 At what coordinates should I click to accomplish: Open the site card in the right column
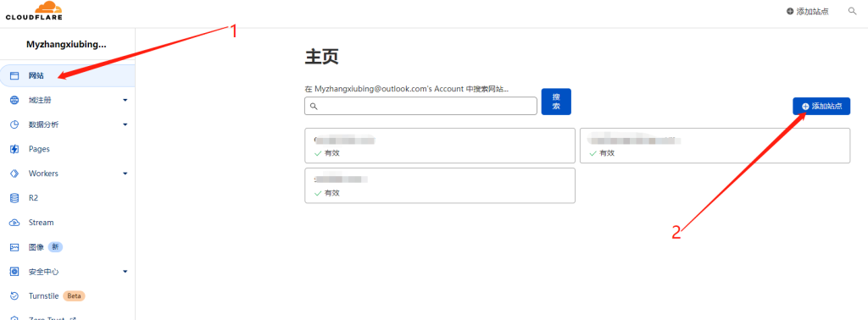tap(715, 146)
